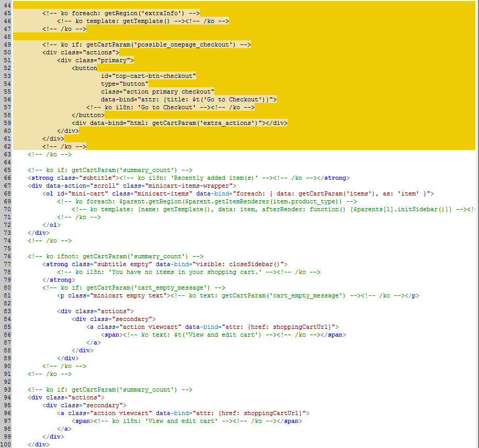Click line number 49 in the gutter
Image resolution: width=479 pixels, height=448 pixels.
6,44
